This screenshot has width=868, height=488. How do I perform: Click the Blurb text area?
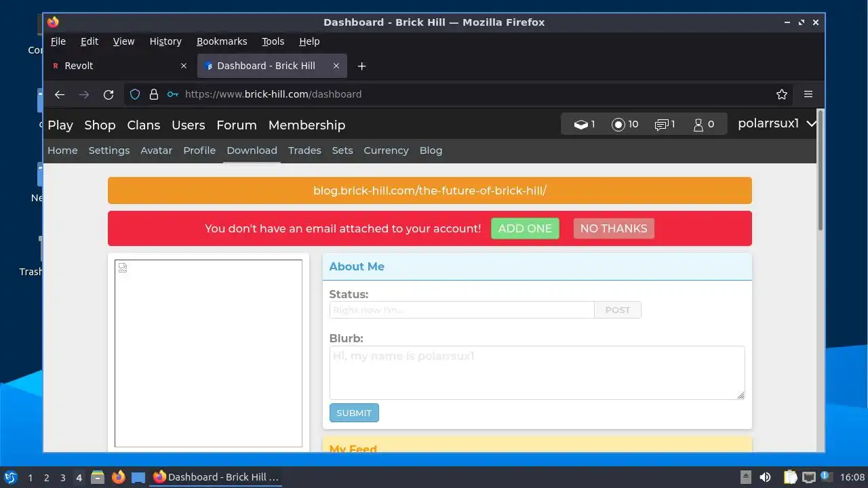[537, 373]
